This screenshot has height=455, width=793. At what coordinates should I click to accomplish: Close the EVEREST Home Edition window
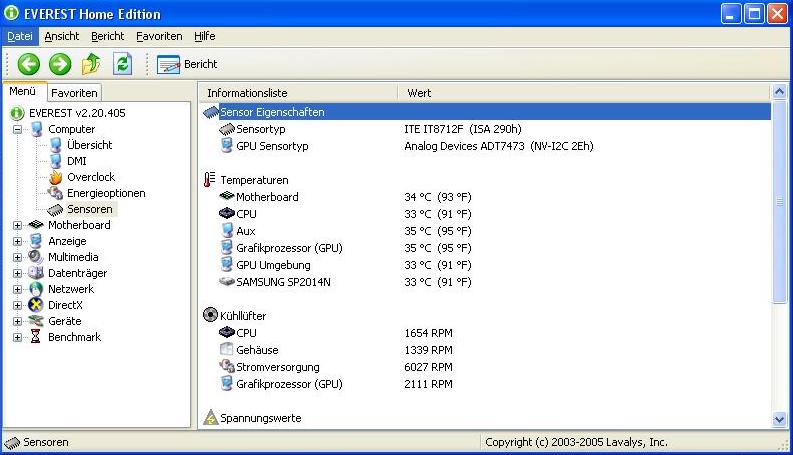(x=777, y=14)
